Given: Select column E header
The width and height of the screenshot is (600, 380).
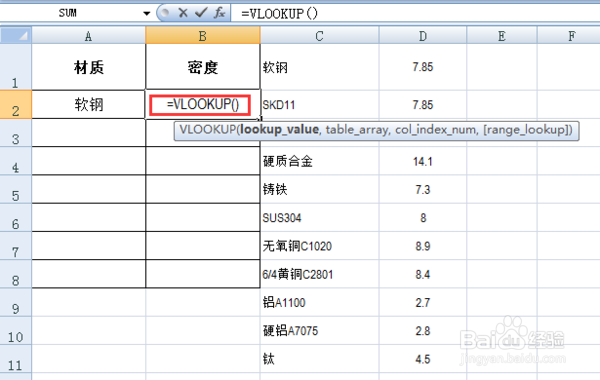Looking at the screenshot, I should [x=502, y=36].
